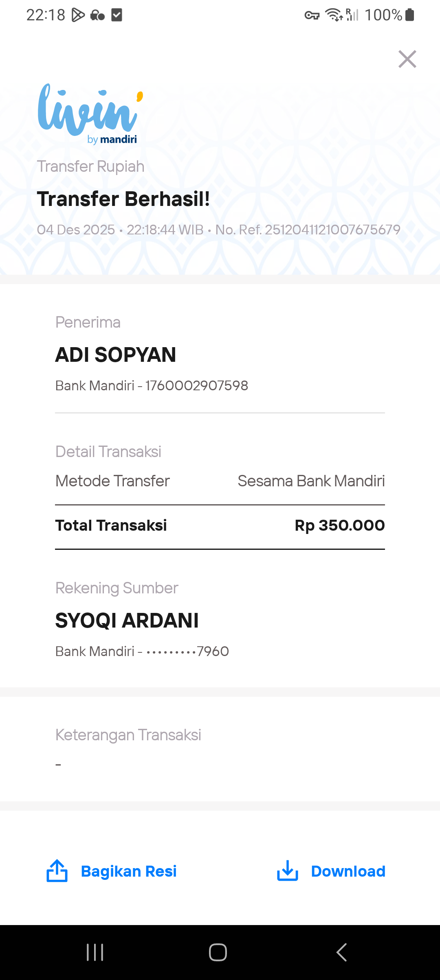Tap the share icon beside Bagikan Resi
This screenshot has width=440, height=980.
[57, 871]
